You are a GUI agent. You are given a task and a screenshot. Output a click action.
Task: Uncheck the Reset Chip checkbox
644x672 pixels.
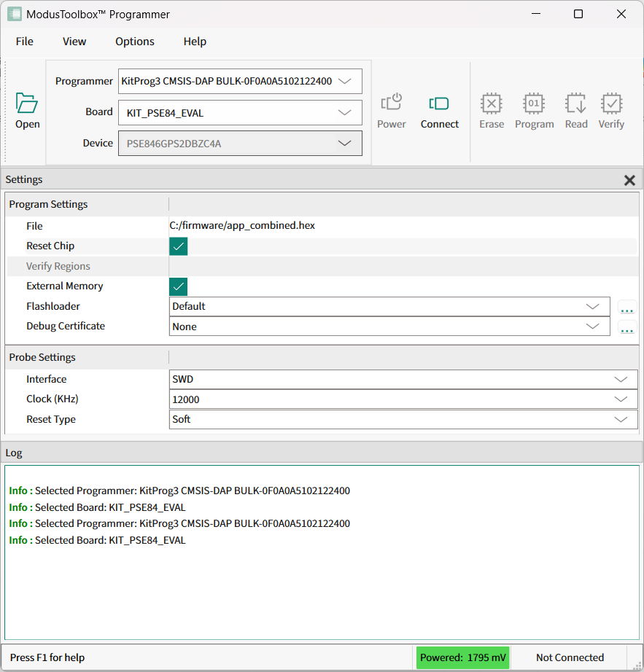pyautogui.click(x=178, y=246)
